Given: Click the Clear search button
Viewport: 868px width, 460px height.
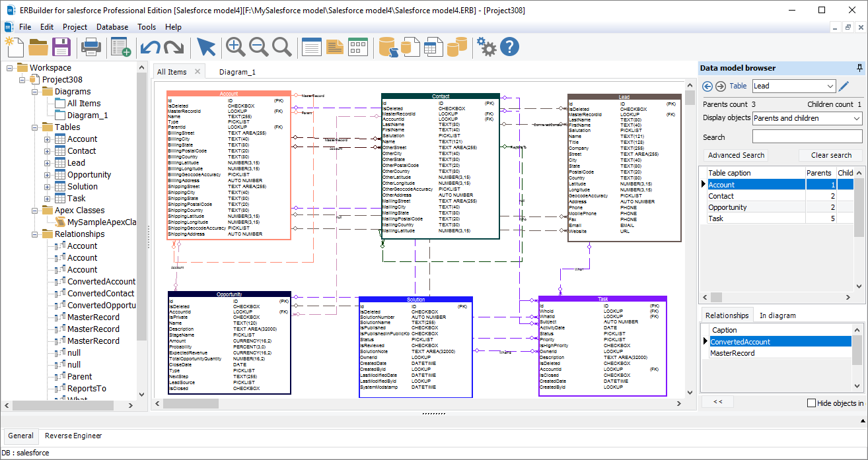Looking at the screenshot, I should tap(831, 155).
